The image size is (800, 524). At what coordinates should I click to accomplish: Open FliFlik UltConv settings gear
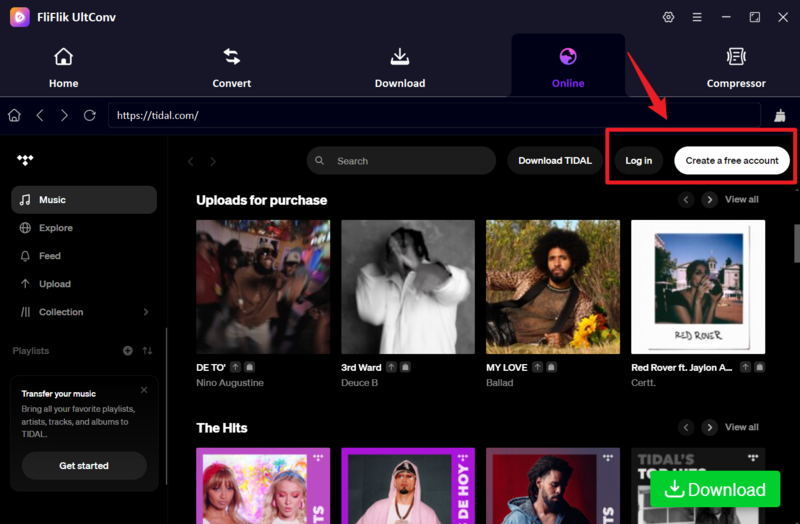click(x=668, y=17)
